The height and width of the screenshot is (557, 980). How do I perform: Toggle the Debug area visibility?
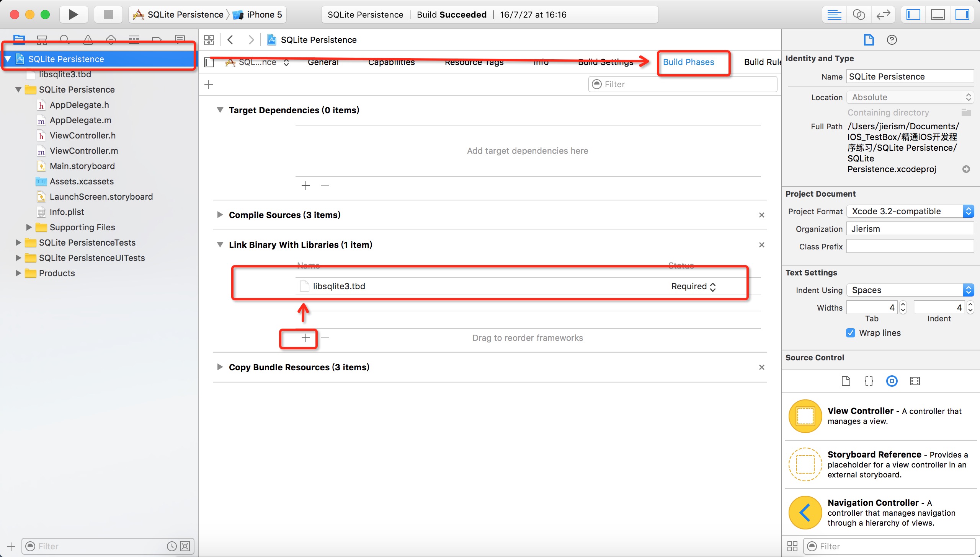click(x=938, y=15)
